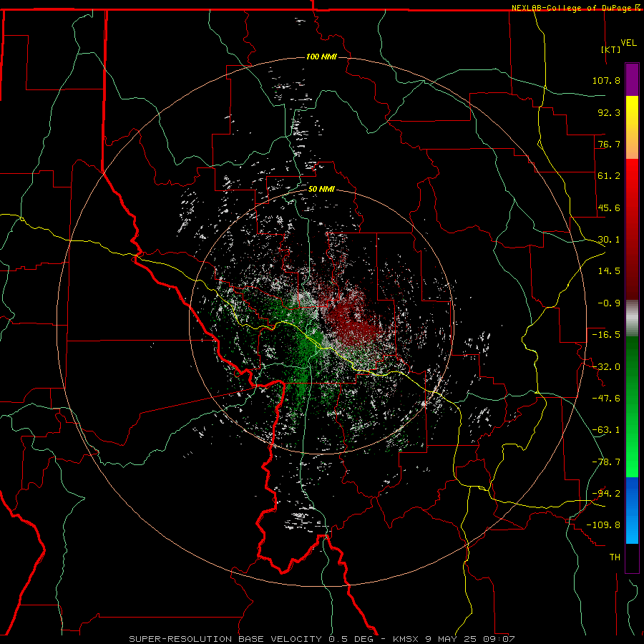This screenshot has height=644, width=644.
Task: Click the Super-Resolution Base Velocity caption
Action: (x=321, y=639)
